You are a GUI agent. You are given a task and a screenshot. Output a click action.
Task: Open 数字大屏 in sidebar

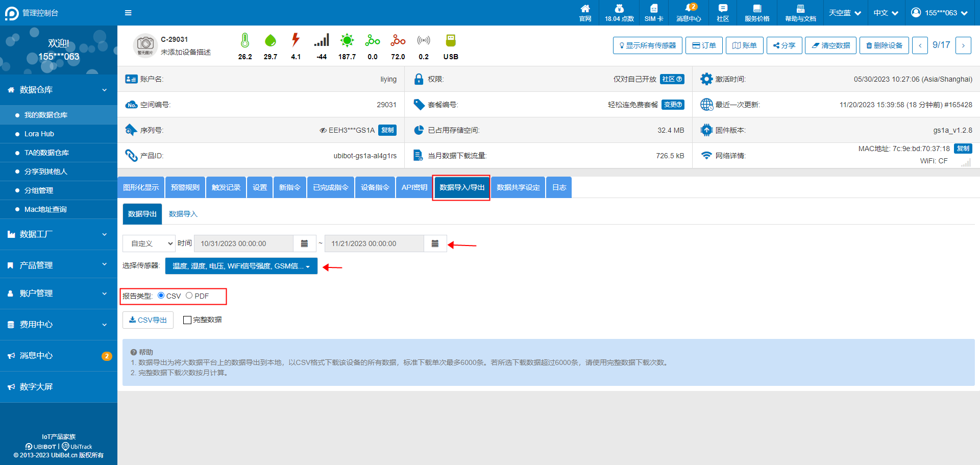click(x=59, y=387)
